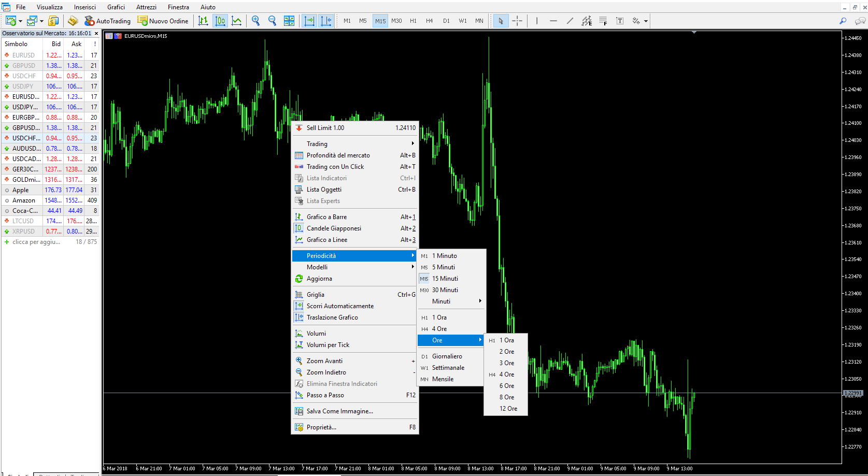868x476 pixels.
Task: Toggle chart shift toolbar icon
Action: [x=326, y=21]
